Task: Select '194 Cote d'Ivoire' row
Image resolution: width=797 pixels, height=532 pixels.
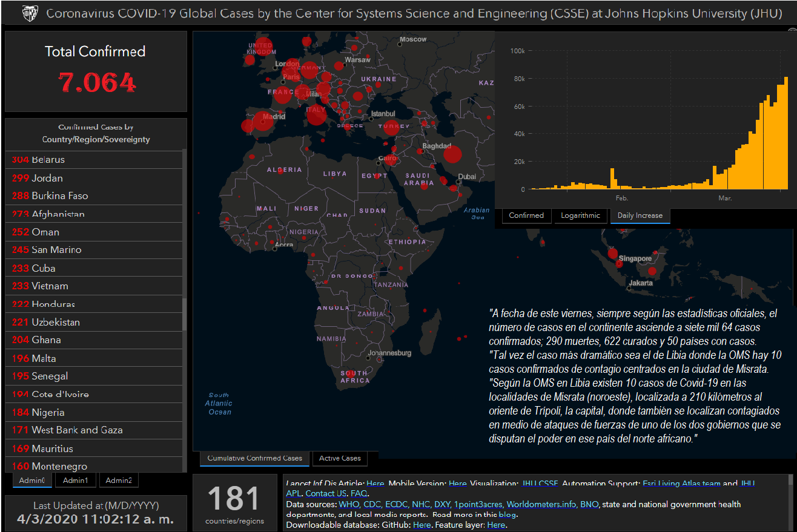Action: [94, 394]
